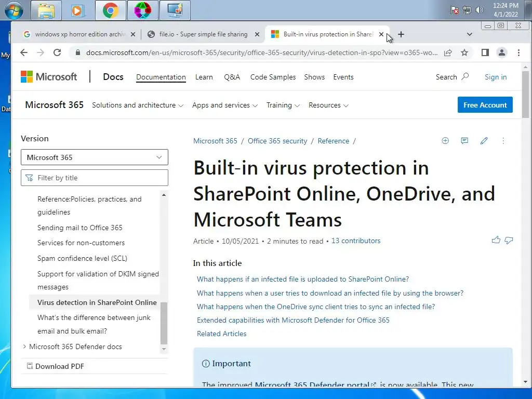This screenshot has height=399, width=532.
Task: Open Windows Start button
Action: 14,10
